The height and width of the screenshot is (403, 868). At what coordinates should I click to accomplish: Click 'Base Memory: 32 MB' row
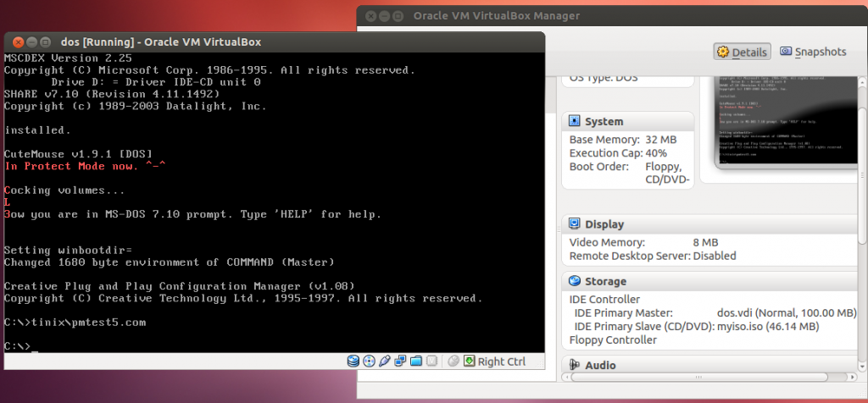623,140
